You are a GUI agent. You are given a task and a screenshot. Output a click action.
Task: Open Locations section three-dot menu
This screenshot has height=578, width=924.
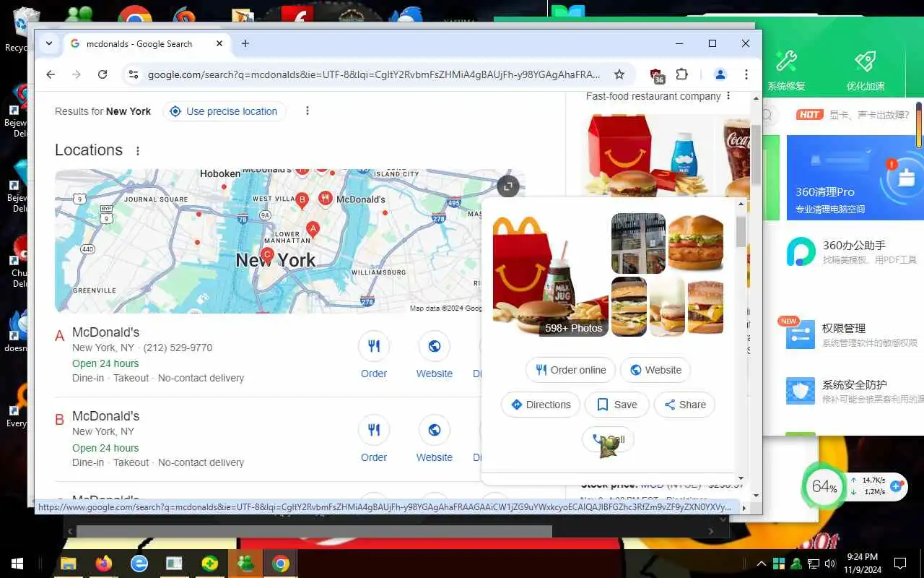[x=138, y=151]
